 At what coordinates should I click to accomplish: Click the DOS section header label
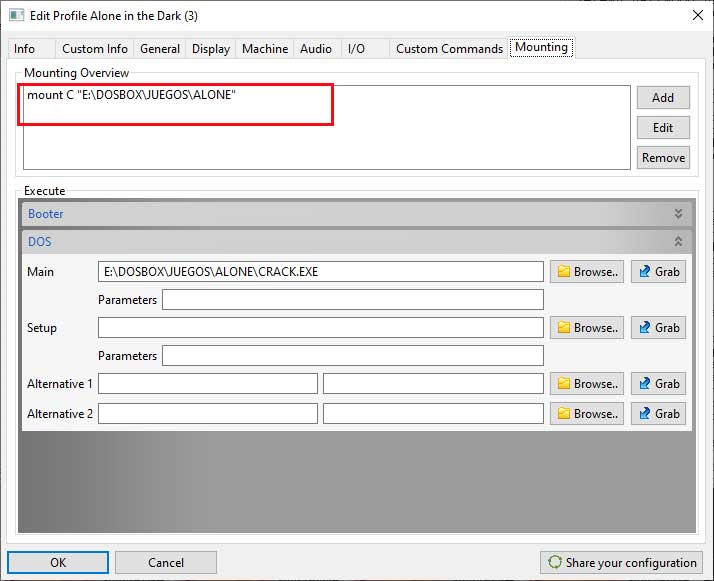click(x=40, y=241)
